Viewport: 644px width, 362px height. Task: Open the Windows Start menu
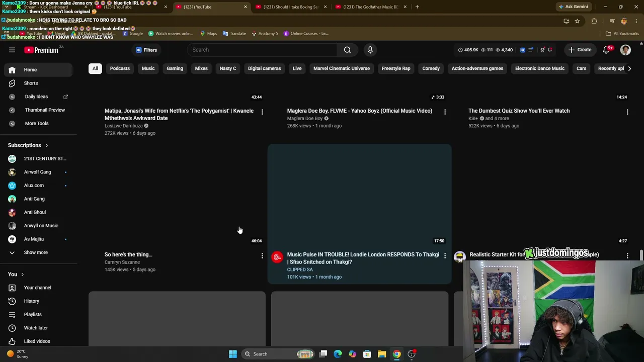[233, 354]
